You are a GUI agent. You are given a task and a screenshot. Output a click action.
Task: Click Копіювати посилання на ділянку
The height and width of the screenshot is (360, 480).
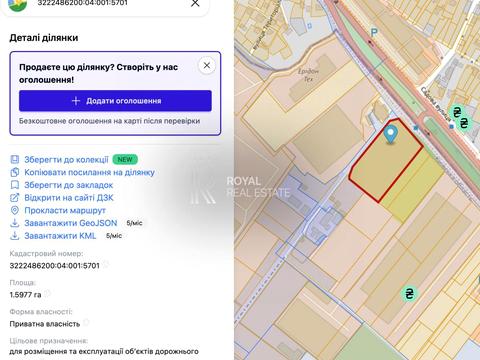pyautogui.click(x=89, y=172)
